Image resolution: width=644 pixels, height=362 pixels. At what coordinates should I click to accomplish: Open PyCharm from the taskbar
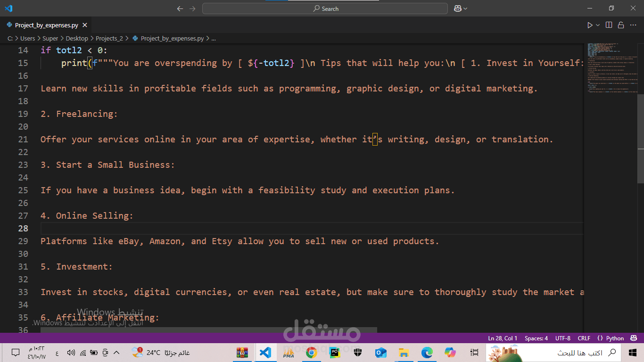point(335,353)
